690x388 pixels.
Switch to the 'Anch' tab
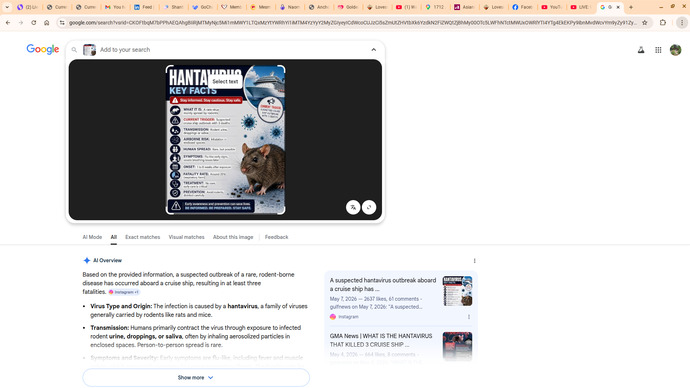(318, 7)
